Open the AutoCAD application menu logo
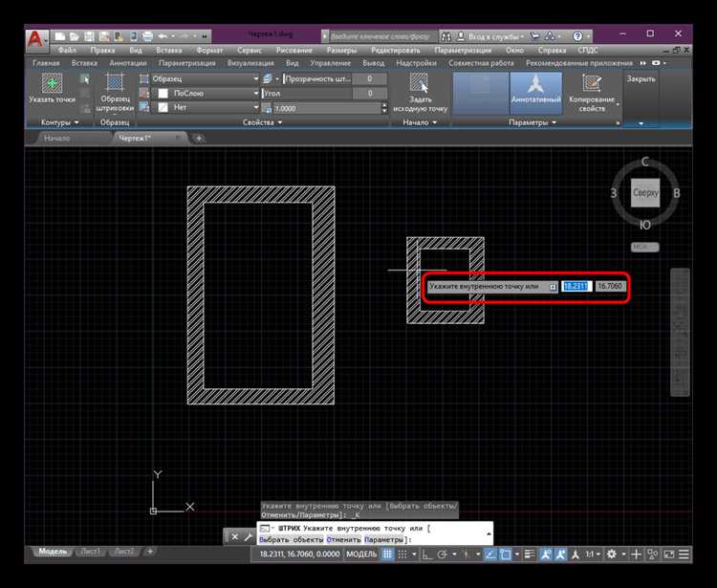Viewport: 717px width, 588px height. [x=36, y=39]
